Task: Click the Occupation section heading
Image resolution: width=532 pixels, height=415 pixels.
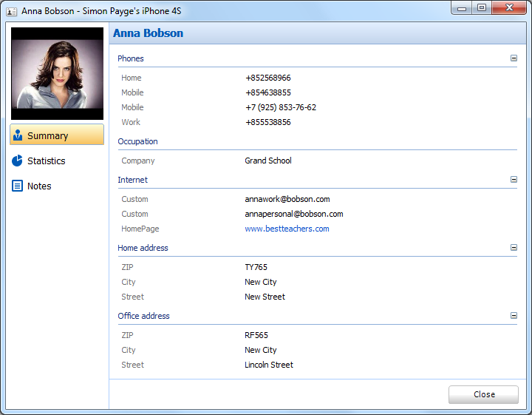Action: tap(137, 141)
